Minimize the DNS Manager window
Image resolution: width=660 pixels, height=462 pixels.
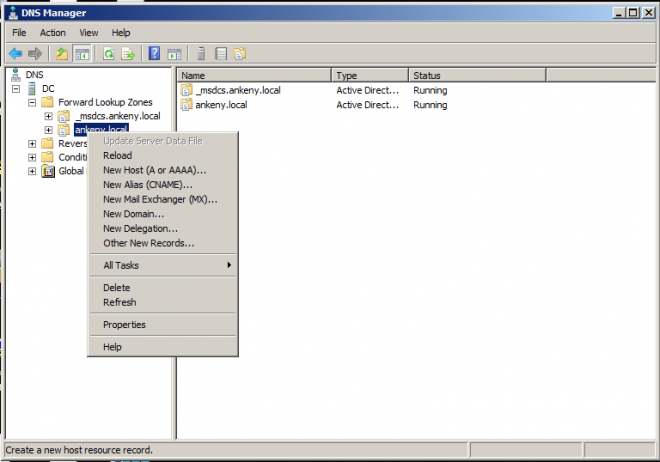[x=618, y=13]
